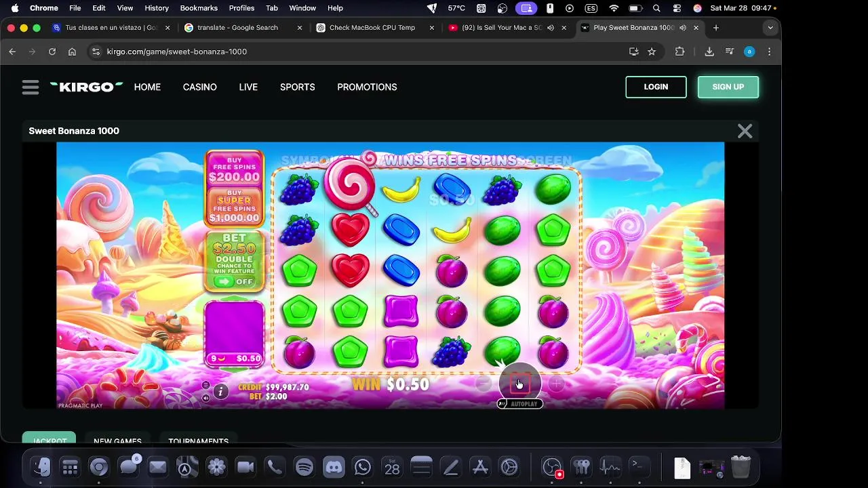
Task: Open the HOME nav item
Action: (147, 87)
